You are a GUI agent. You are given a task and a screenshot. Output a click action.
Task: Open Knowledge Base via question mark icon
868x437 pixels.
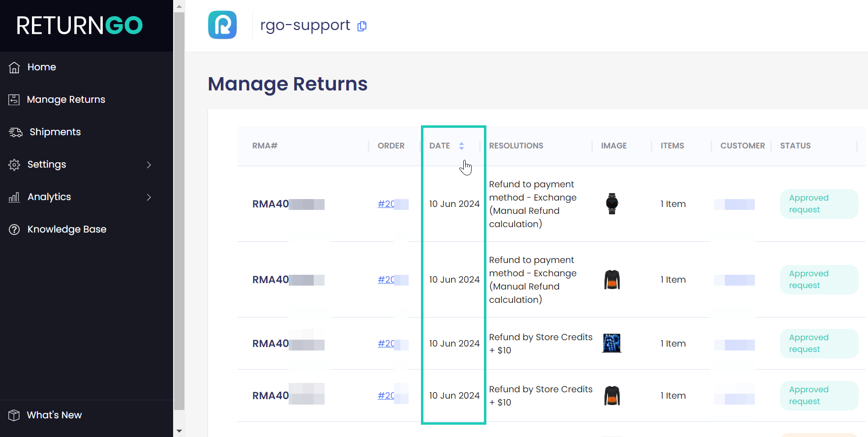[14, 229]
